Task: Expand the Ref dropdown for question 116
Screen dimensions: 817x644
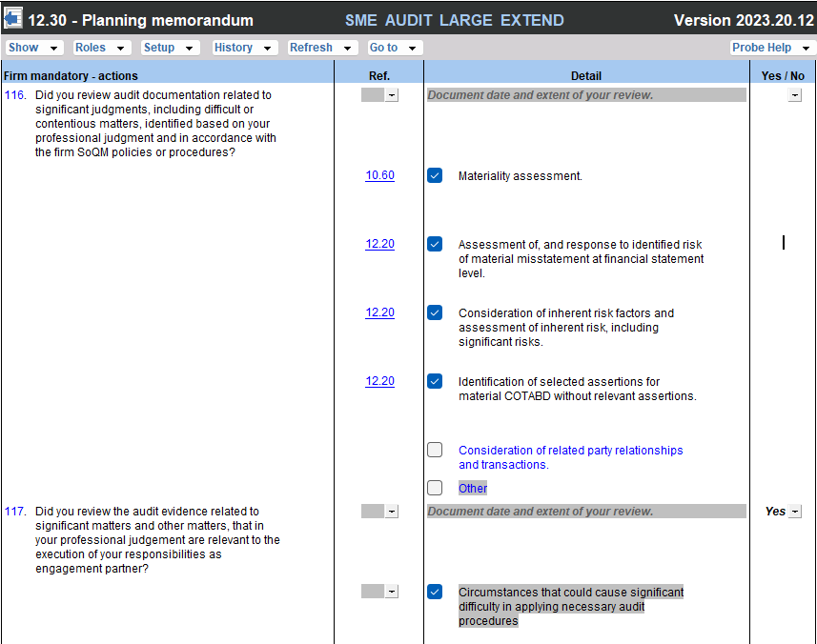Action: tap(392, 95)
